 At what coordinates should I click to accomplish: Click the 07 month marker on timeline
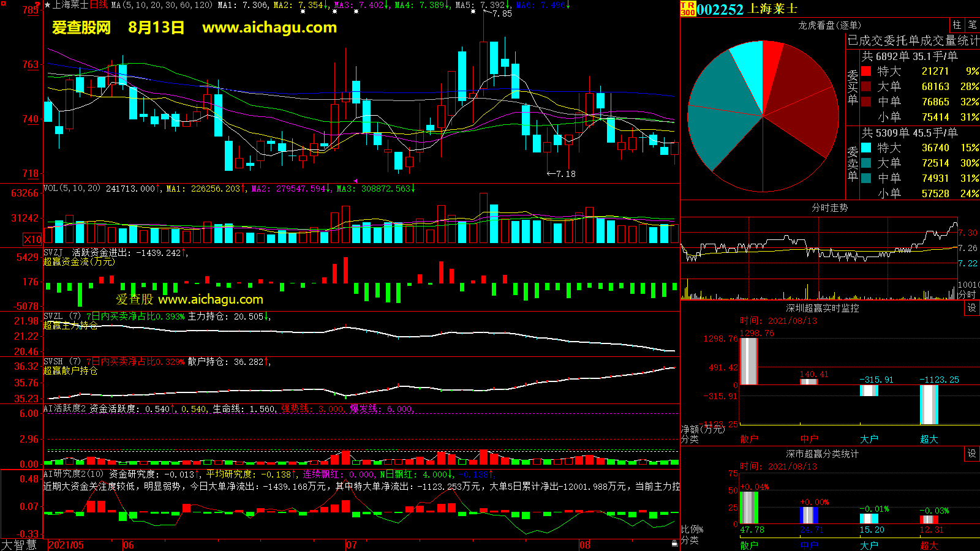tap(351, 545)
